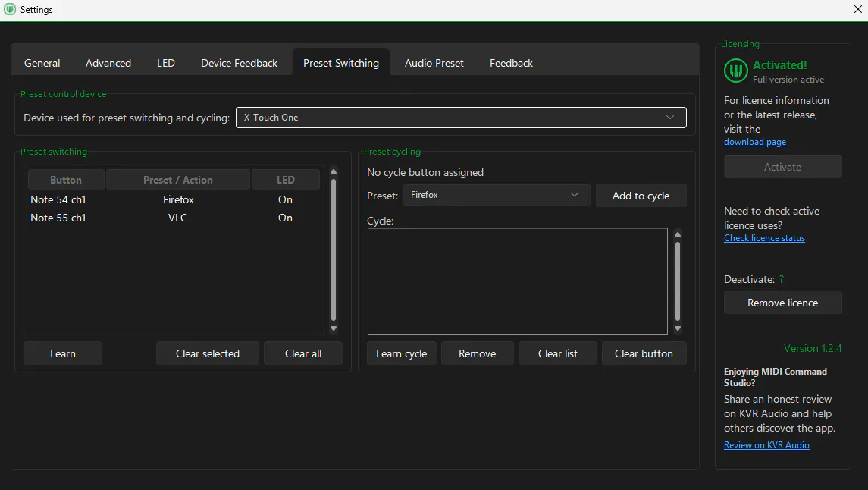Click the up arrow of the preset switching scrollbar

point(334,171)
